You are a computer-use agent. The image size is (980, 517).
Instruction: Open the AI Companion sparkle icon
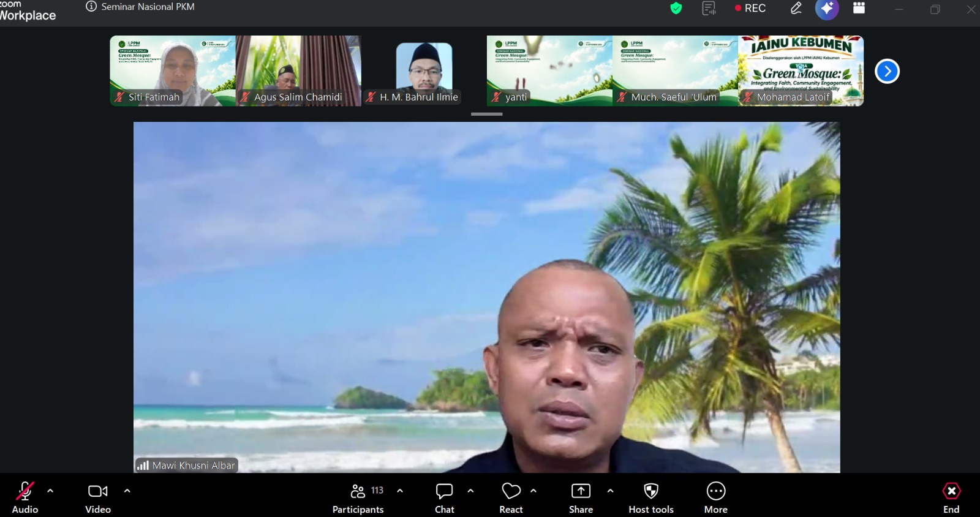click(x=827, y=9)
